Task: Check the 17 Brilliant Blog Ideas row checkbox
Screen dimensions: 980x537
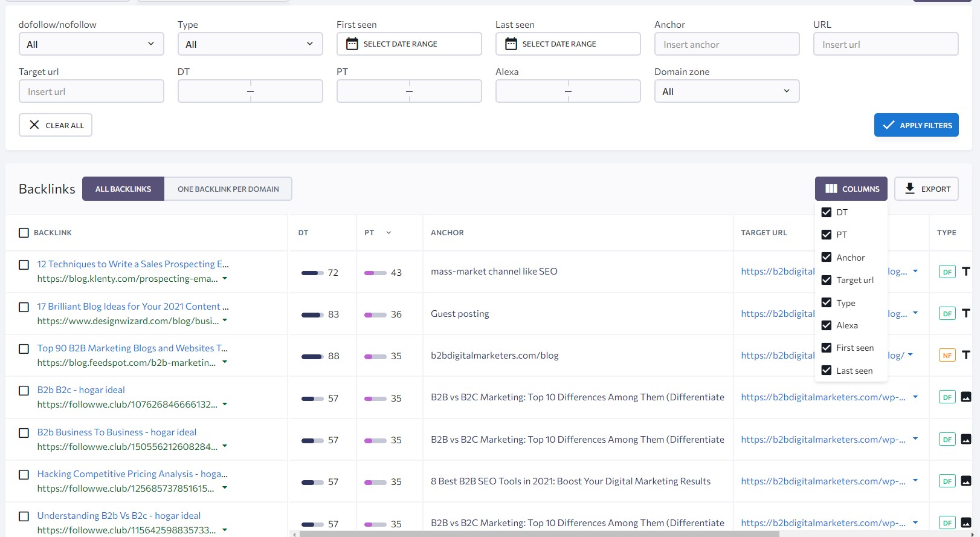Action: (24, 307)
